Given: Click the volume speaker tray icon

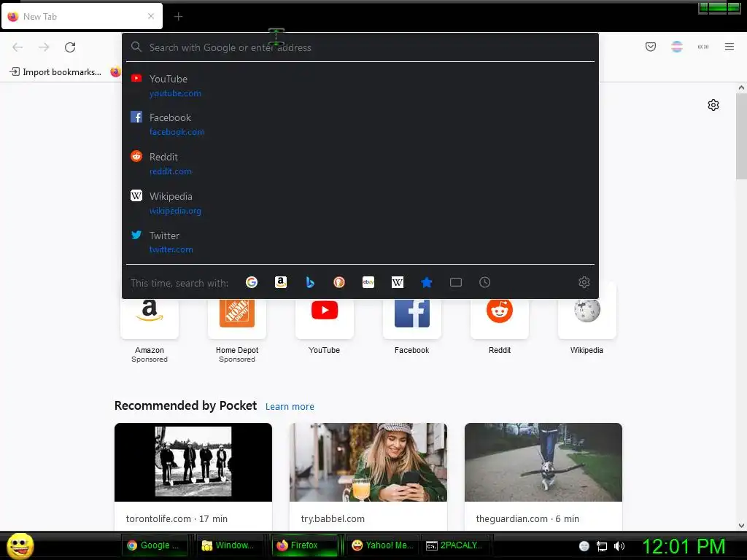Looking at the screenshot, I should [619, 546].
